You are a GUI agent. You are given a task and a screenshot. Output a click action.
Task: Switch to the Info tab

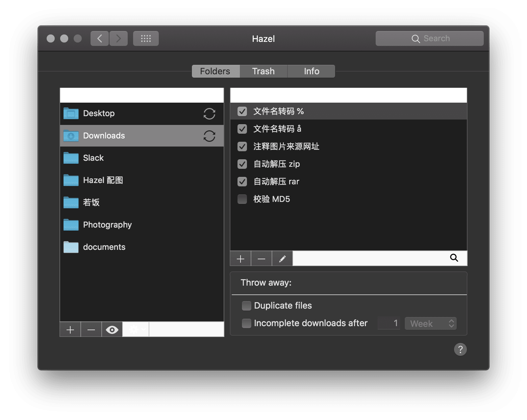[311, 71]
